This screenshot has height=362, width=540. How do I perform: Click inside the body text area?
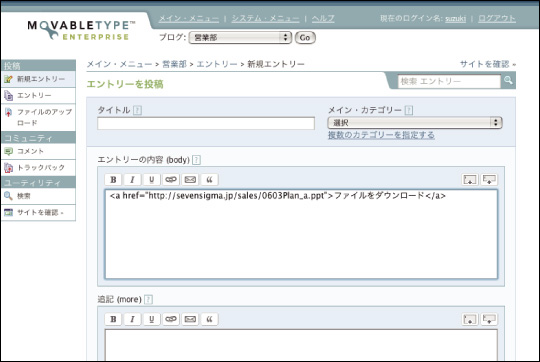301,234
